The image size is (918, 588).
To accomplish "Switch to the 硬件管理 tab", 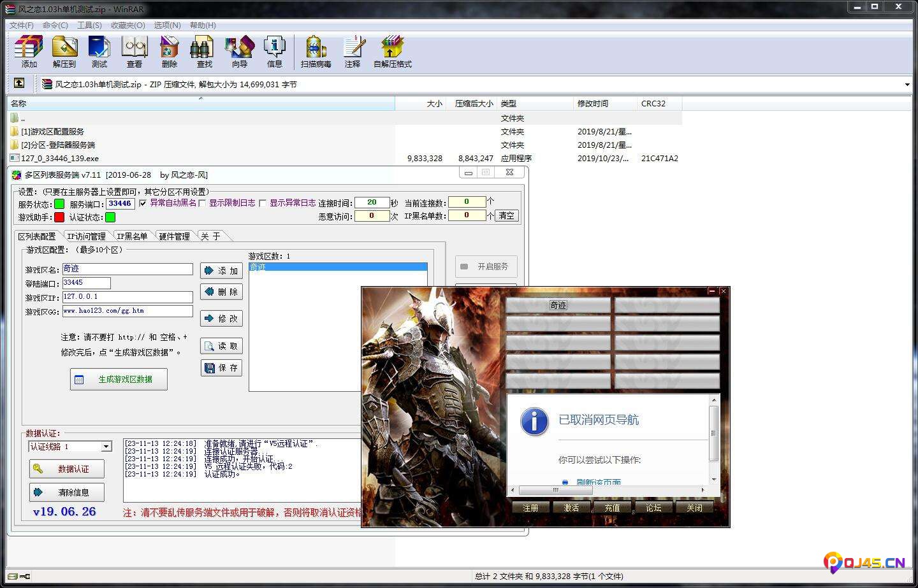I will coord(174,236).
